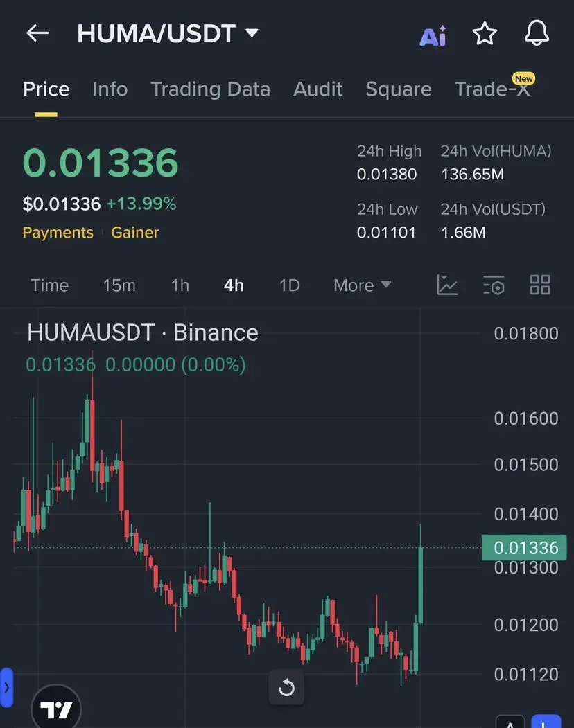Expand the More intervals dropdown

coord(362,285)
